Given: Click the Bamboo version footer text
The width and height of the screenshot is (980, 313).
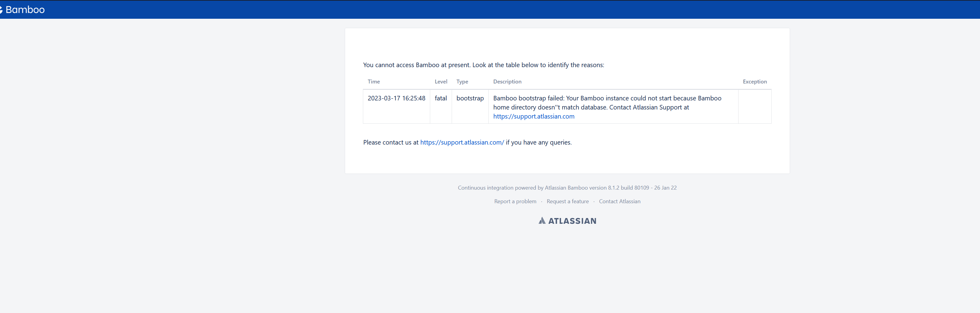Looking at the screenshot, I should coord(567,187).
